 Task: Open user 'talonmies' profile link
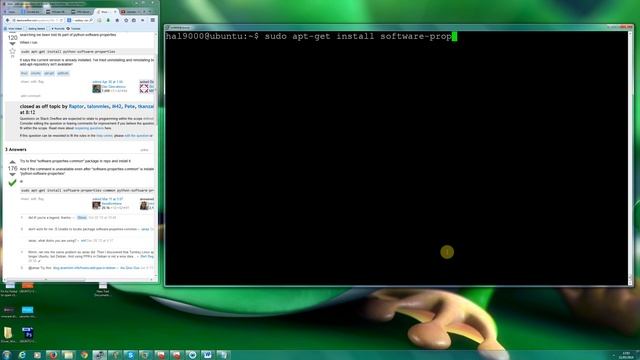tap(98, 106)
